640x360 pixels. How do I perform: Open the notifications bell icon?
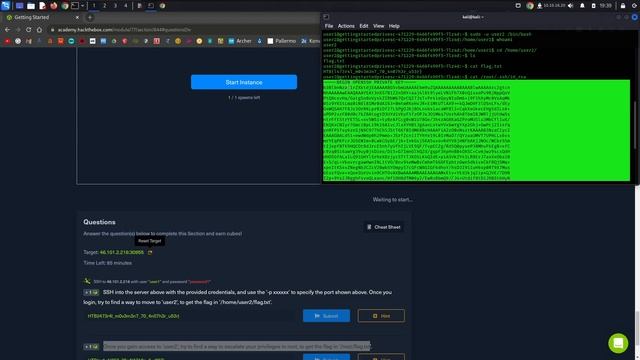(582, 6)
